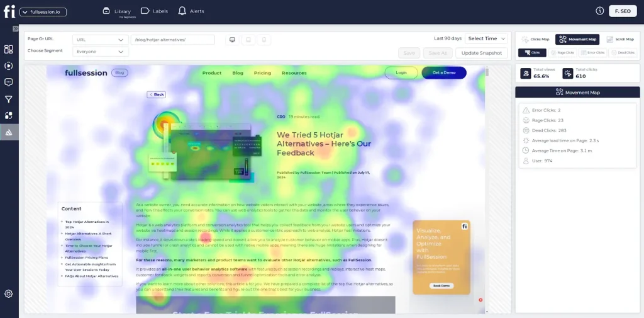Click the Save As button

(438, 53)
